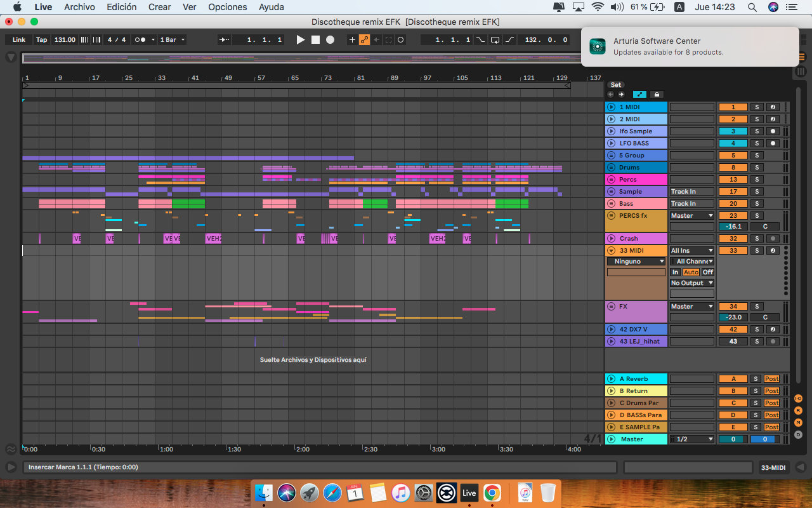This screenshot has width=812, height=508.
Task: Open the Edición menu
Action: (121, 7)
